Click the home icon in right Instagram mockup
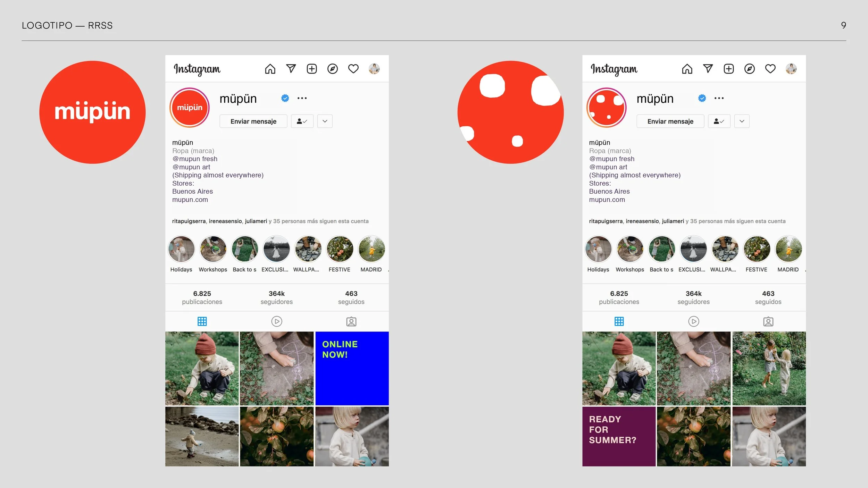Viewport: 868px width, 488px height. 687,69
